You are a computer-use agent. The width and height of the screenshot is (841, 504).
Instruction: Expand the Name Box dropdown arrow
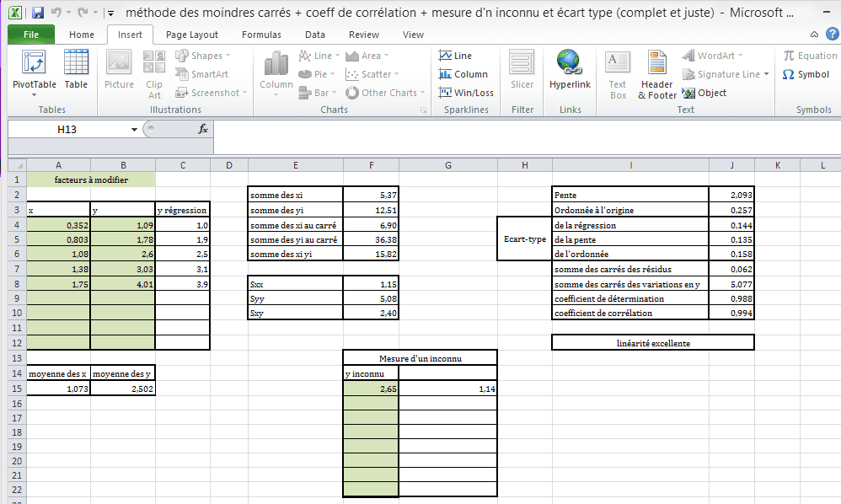134,129
